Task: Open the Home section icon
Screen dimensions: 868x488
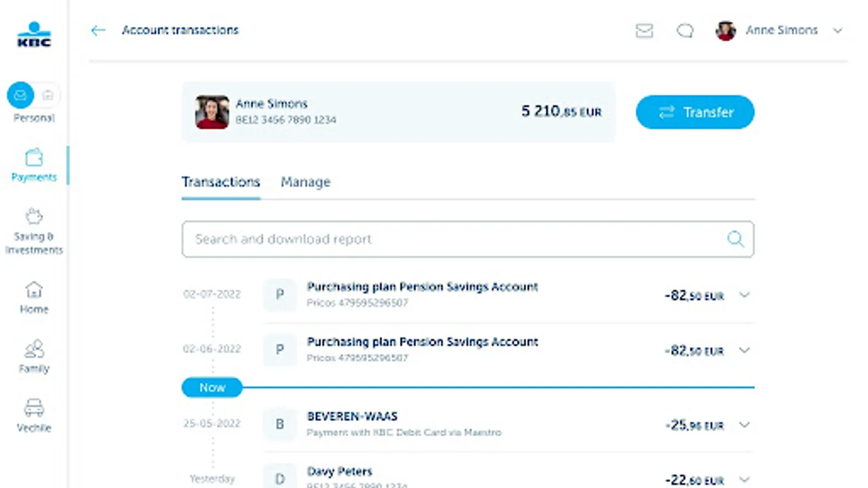Action: pyautogui.click(x=34, y=290)
